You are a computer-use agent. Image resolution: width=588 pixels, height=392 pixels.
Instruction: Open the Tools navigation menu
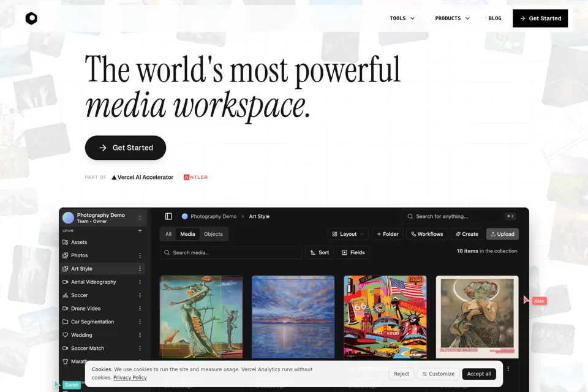402,18
